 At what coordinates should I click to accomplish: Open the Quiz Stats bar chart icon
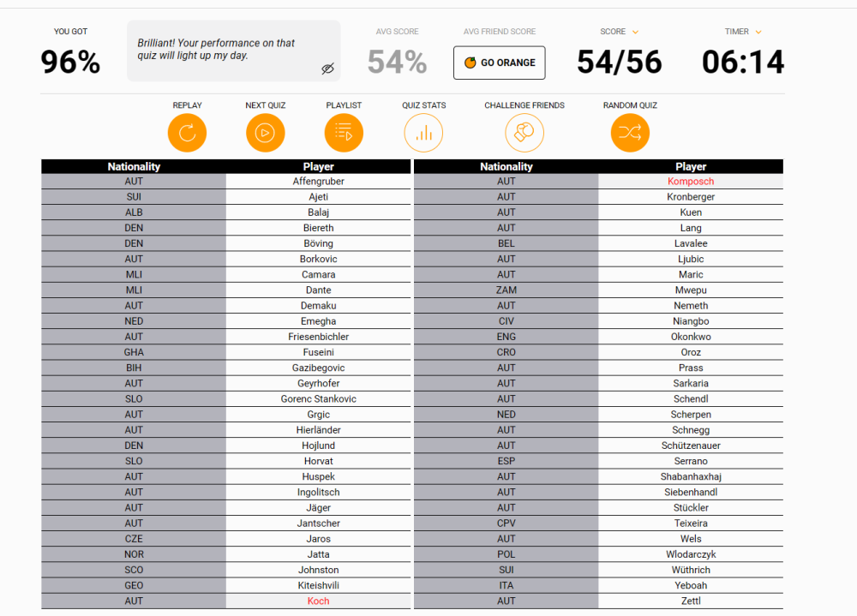point(423,133)
